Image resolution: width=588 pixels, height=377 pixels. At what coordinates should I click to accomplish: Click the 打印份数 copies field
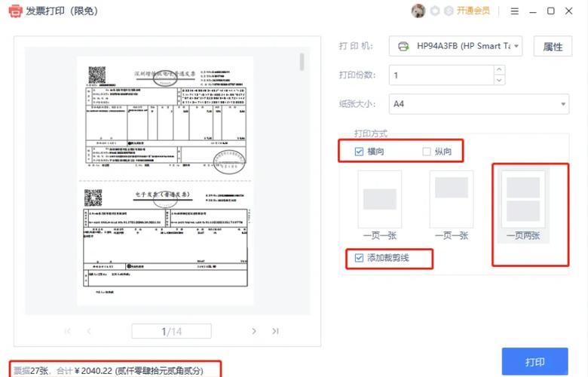[441, 75]
